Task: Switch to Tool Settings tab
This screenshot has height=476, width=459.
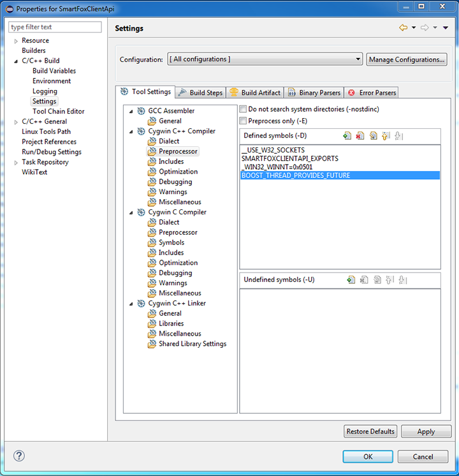Action: (145, 92)
